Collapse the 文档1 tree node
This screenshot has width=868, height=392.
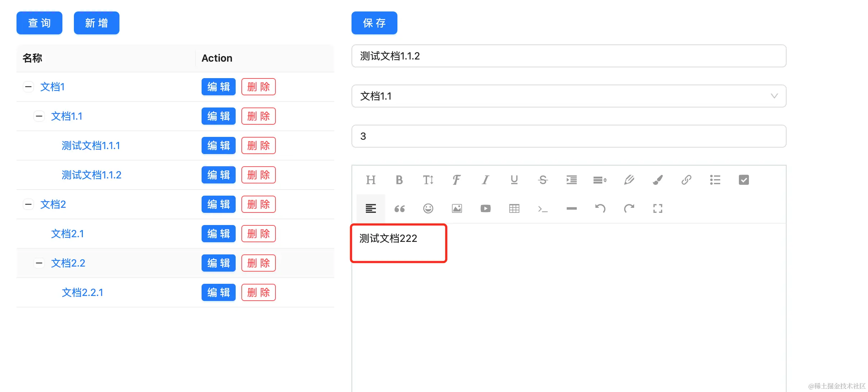pos(28,87)
